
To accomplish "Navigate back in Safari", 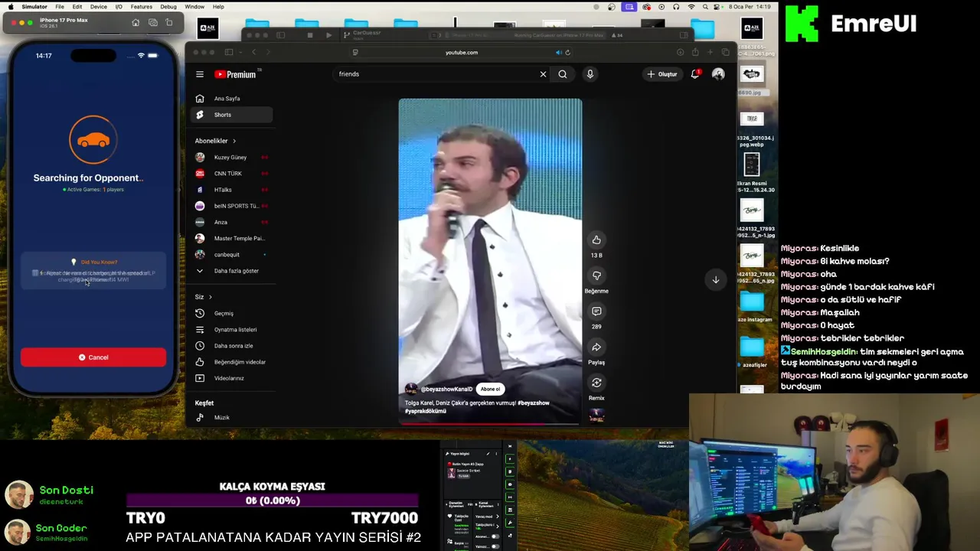I will pos(254,52).
